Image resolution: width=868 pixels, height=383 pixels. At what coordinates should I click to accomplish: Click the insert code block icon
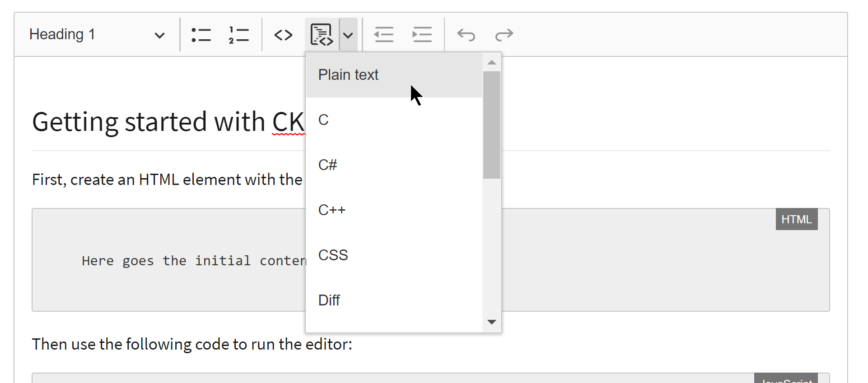pos(322,35)
